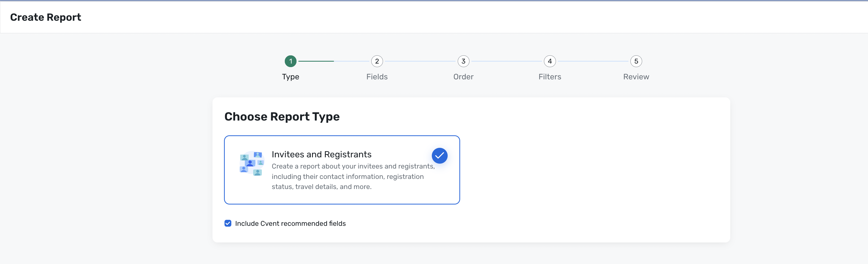
Task: Click the Include Cvent recommended fields label
Action: [290, 224]
